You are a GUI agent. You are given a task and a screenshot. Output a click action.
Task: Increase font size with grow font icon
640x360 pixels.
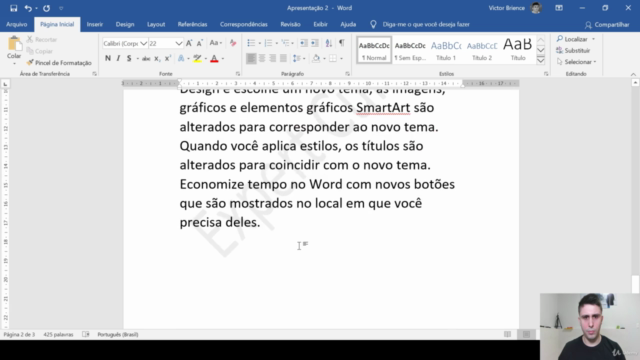click(189, 43)
